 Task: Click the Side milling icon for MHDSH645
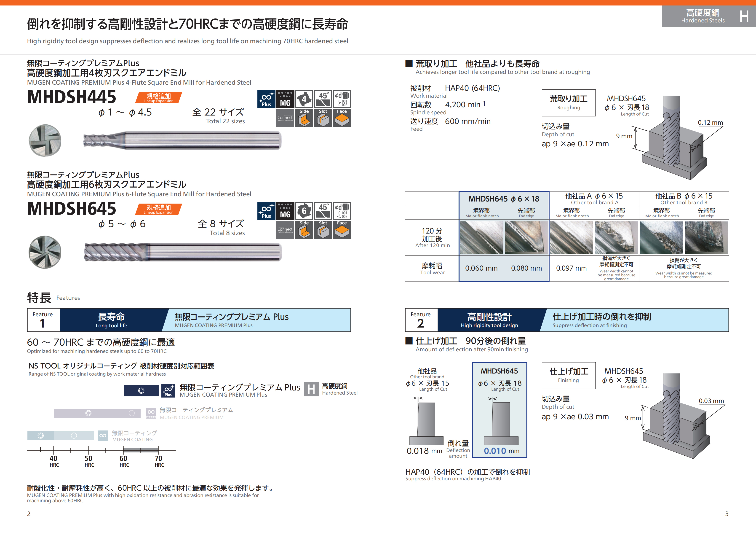[x=304, y=230]
